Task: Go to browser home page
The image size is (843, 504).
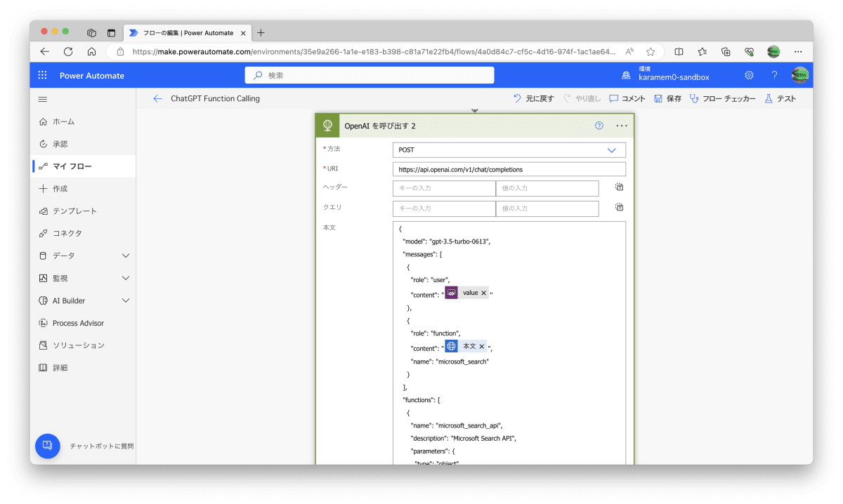Action: (91, 51)
